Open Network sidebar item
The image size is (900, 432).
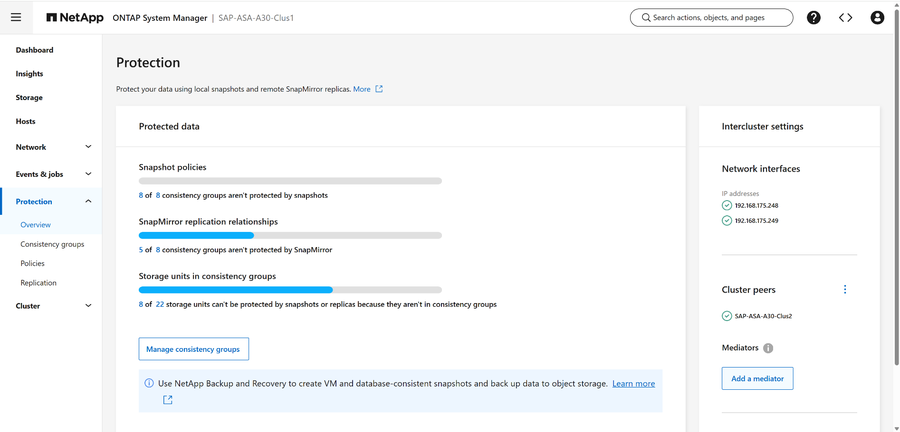click(x=31, y=147)
